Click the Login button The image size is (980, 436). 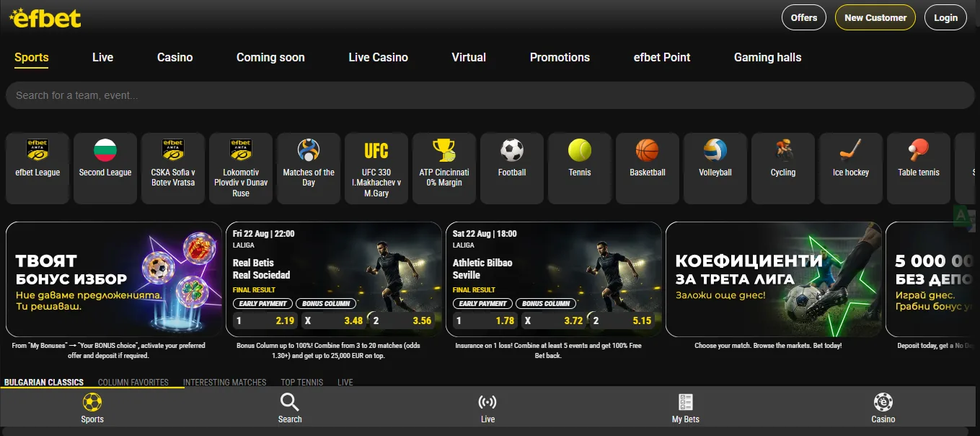[946, 17]
